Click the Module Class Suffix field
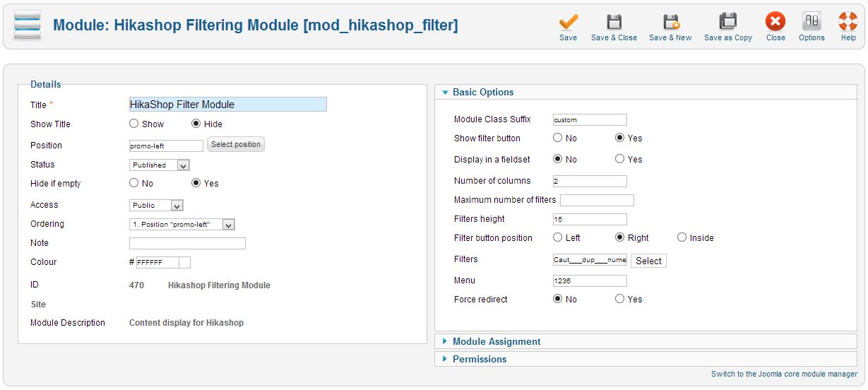 tap(590, 120)
